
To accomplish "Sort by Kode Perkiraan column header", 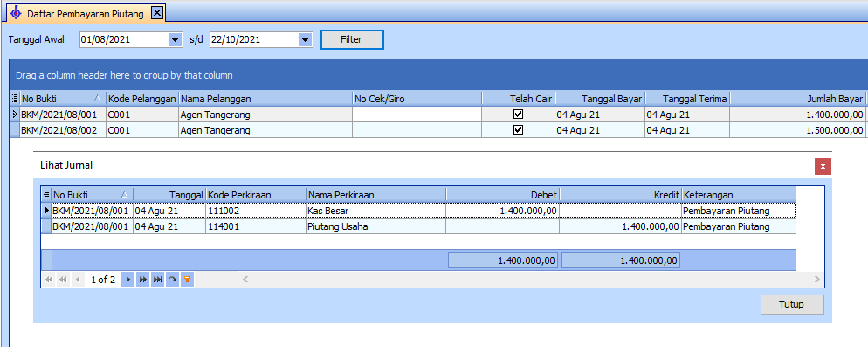I will coord(255,195).
